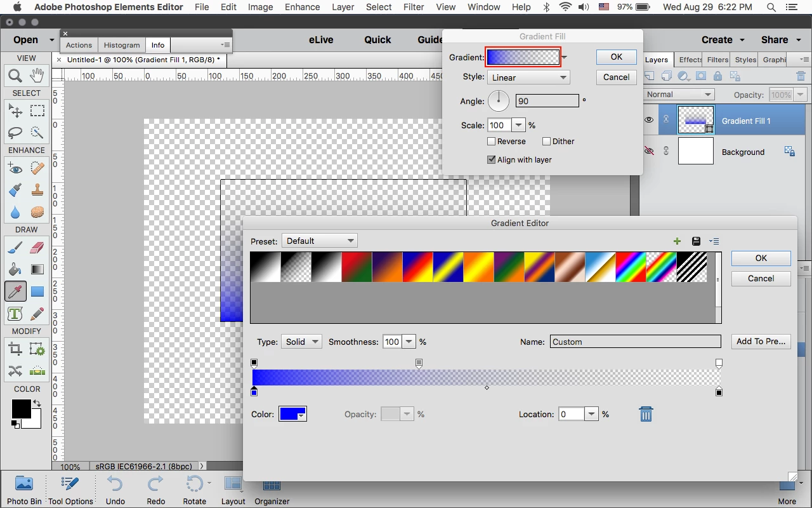Select the Crop tool
This screenshot has width=812, height=508.
tap(15, 349)
